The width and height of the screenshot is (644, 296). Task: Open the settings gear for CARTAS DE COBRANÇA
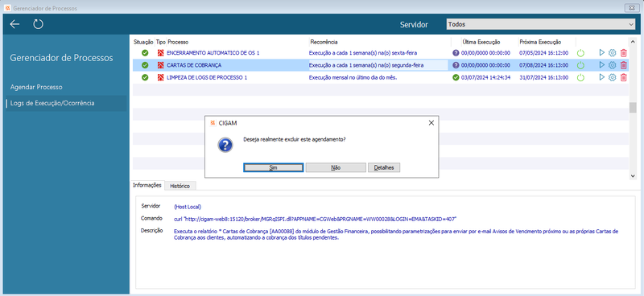click(612, 65)
